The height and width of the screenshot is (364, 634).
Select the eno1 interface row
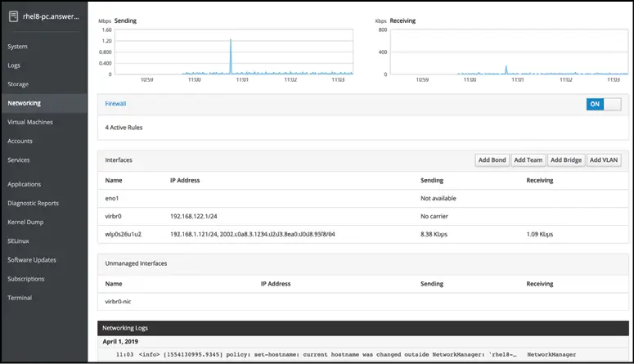coord(113,198)
